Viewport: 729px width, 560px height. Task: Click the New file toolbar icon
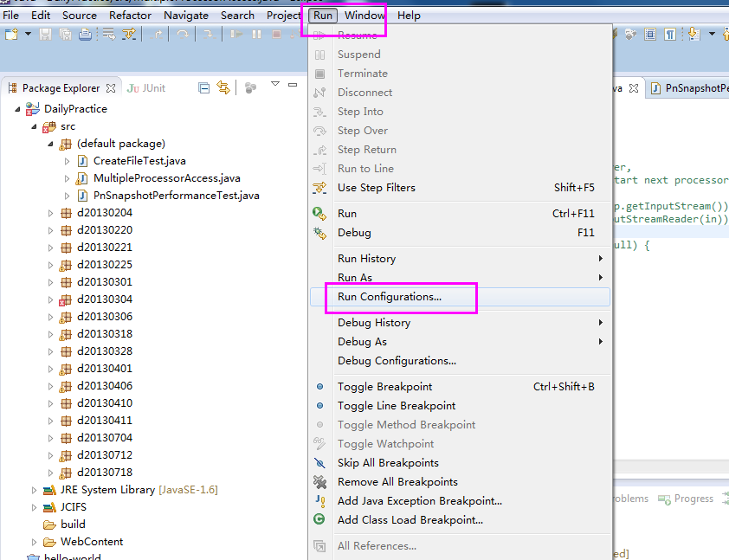[11, 34]
